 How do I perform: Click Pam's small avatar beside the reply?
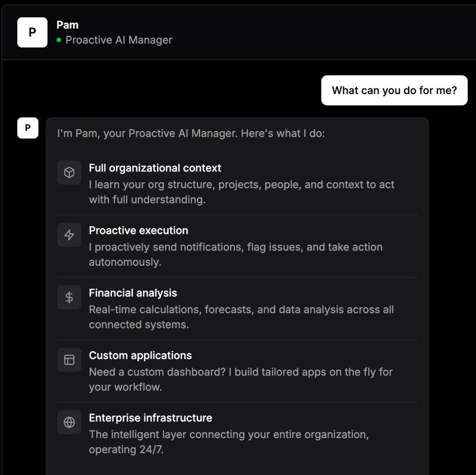(28, 128)
